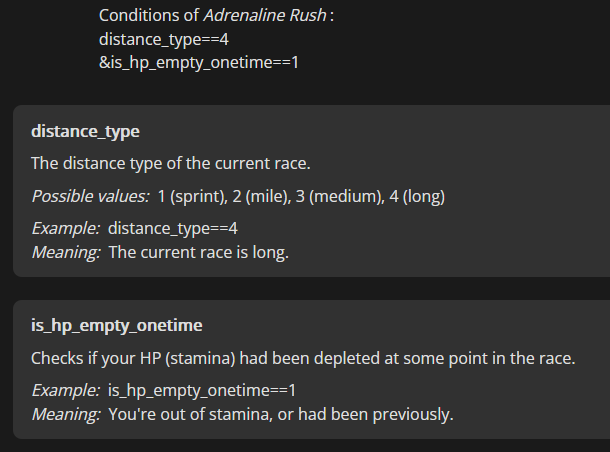Click the distance type description sentence
610x452 pixels.
[x=171, y=163]
